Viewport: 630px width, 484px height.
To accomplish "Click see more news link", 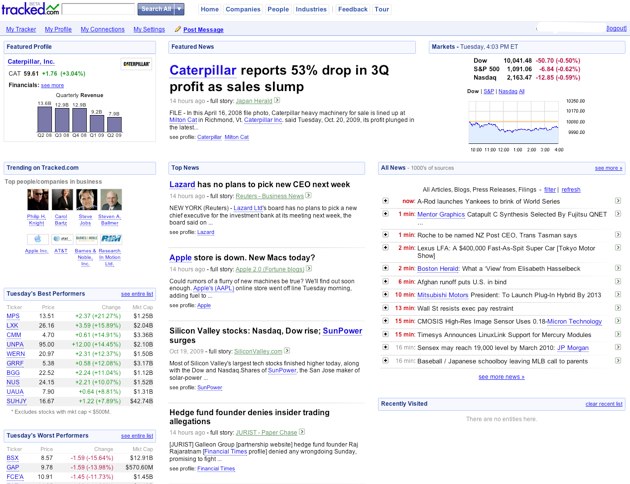I will click(501, 377).
